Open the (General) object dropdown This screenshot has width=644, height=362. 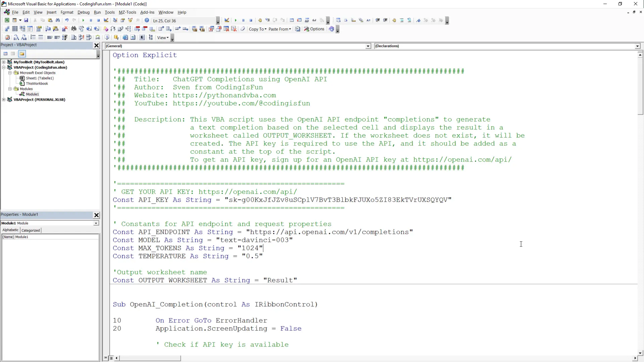click(x=368, y=46)
